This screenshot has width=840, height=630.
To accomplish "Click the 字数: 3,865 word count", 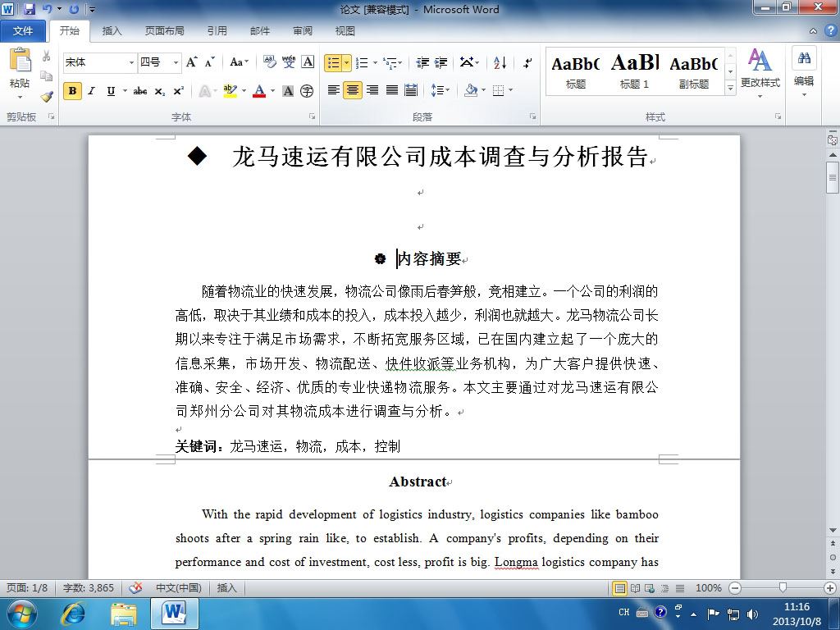I will (89, 587).
